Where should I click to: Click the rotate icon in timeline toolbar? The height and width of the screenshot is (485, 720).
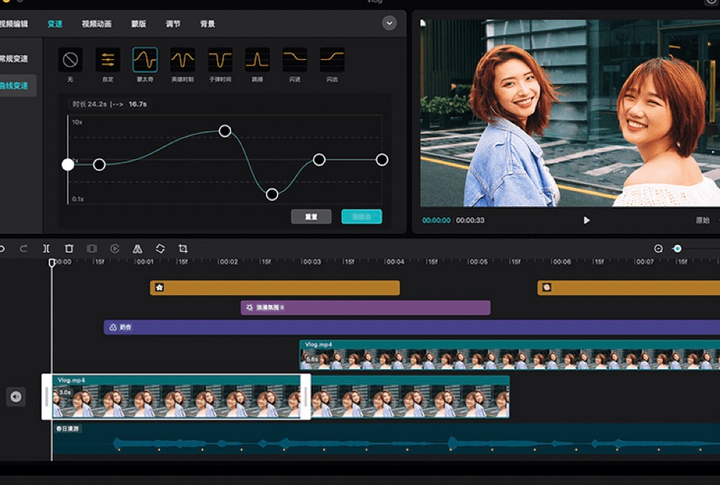point(160,248)
